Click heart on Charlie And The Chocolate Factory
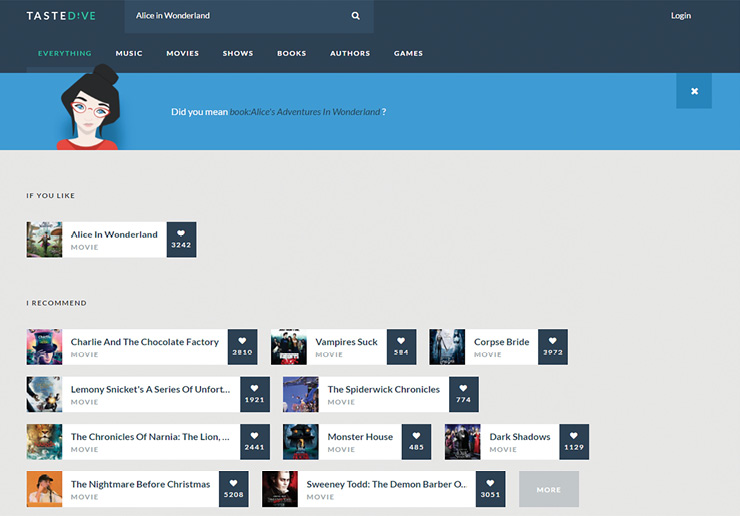 point(242,341)
